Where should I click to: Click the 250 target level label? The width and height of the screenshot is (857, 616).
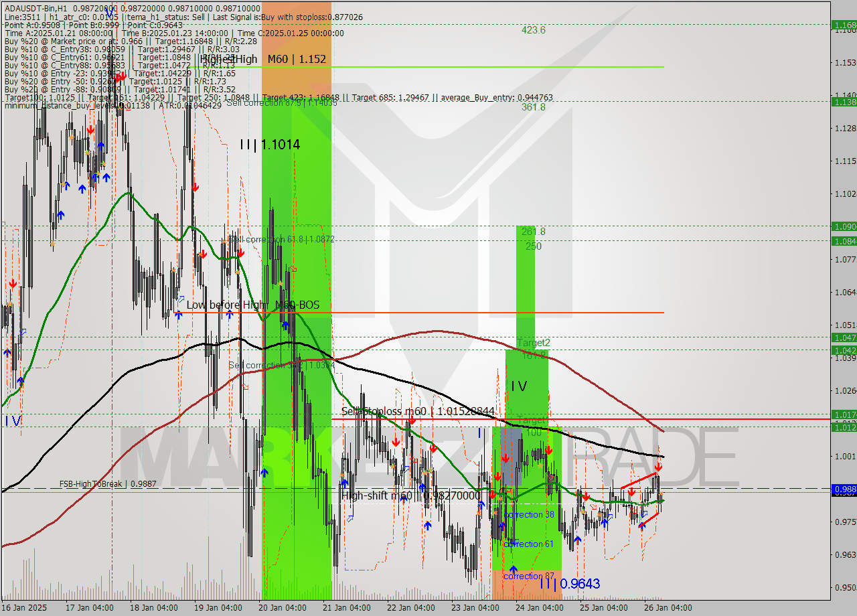pyautogui.click(x=534, y=246)
